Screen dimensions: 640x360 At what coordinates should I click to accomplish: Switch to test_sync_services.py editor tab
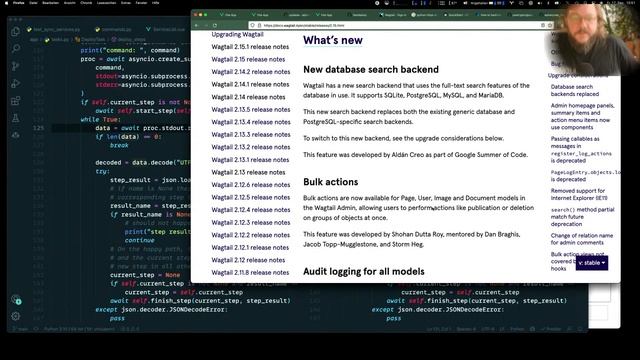click(x=53, y=29)
